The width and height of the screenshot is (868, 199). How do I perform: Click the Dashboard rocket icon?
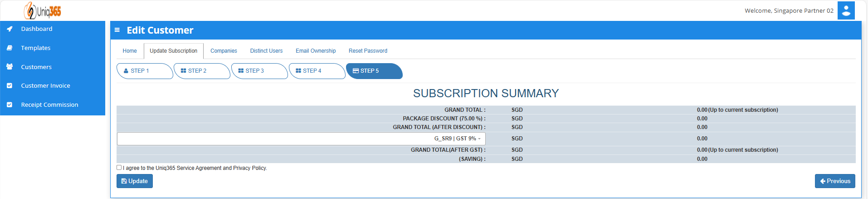pos(10,29)
